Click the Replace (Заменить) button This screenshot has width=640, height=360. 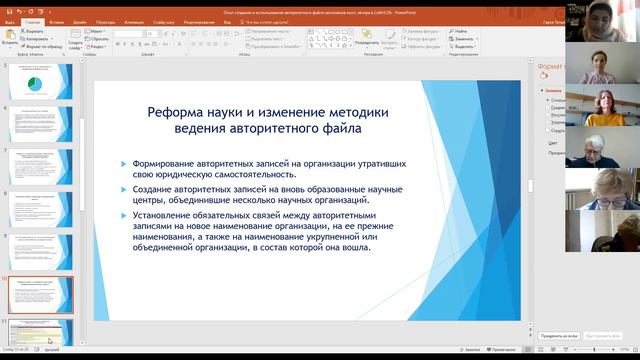click(x=462, y=39)
